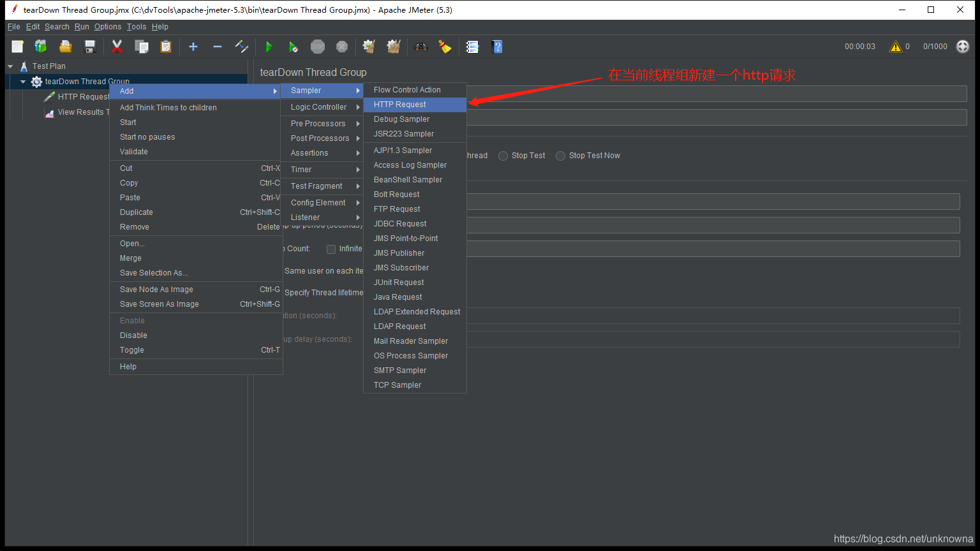This screenshot has height=551, width=980.
Task: Click Save Selection As... entry
Action: (196, 273)
